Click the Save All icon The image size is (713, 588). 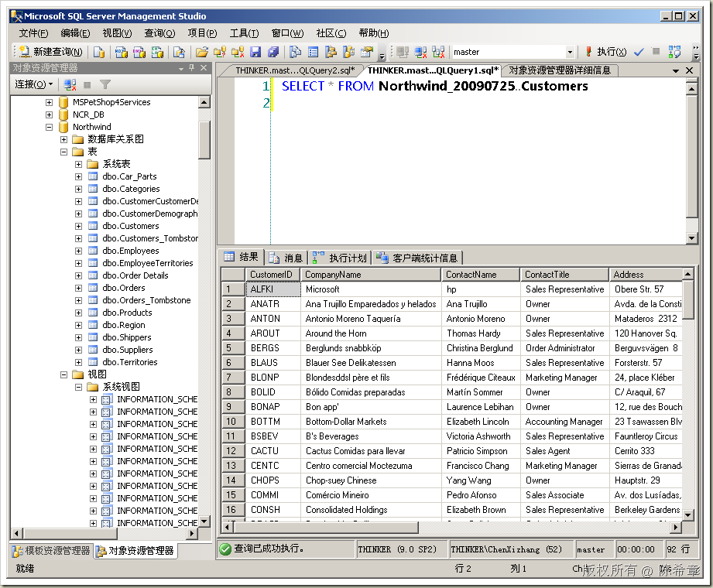coord(273,53)
